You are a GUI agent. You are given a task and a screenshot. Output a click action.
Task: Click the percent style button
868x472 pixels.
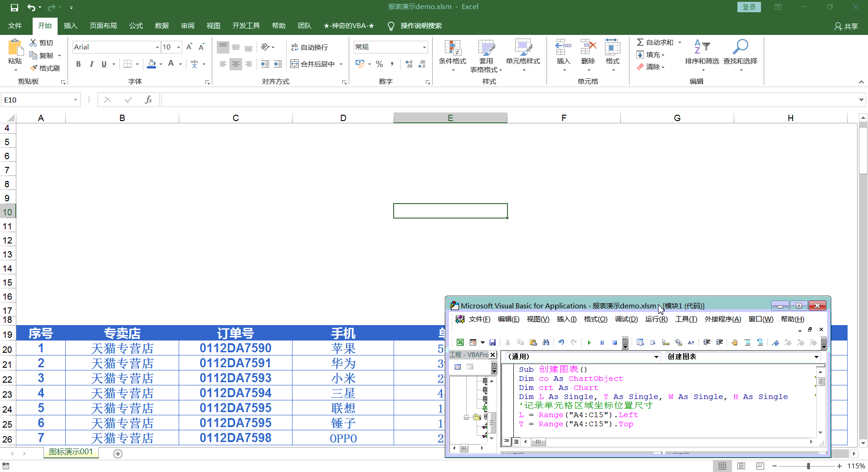[380, 64]
